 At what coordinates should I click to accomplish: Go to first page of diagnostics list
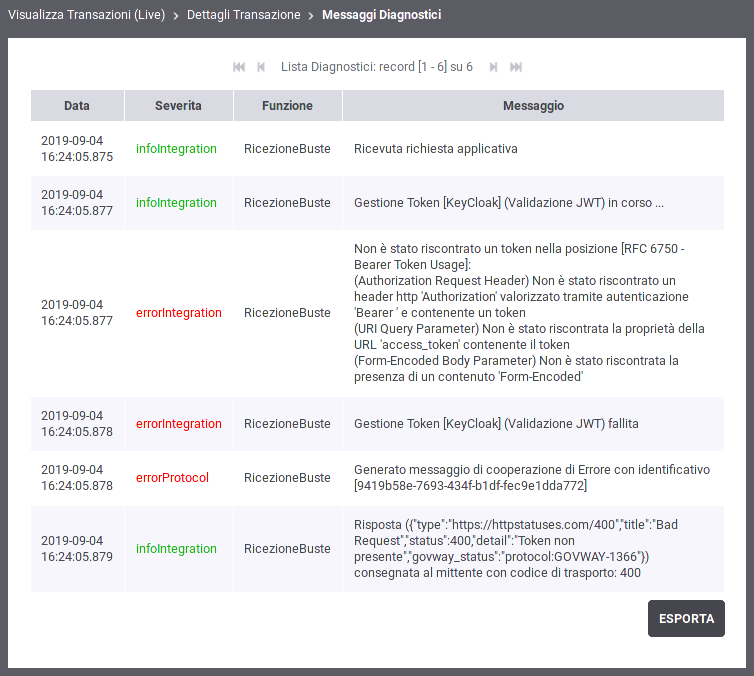[239, 67]
